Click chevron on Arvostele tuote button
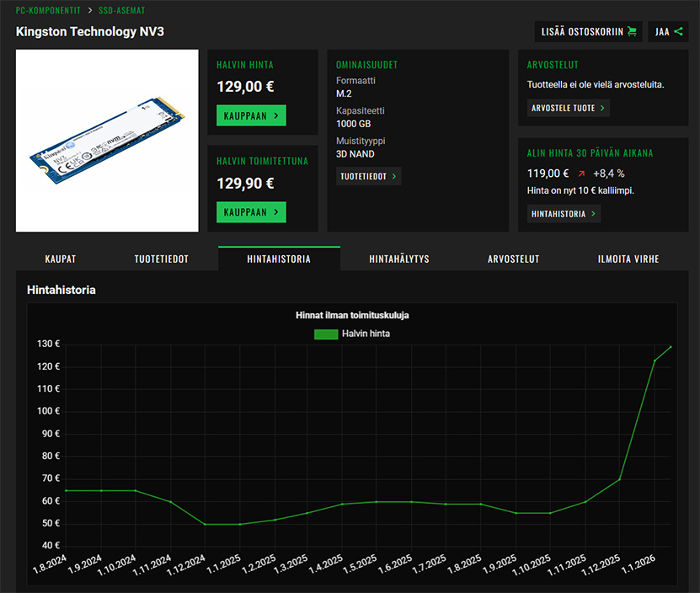Viewport: 700px width, 593px height. [603, 108]
